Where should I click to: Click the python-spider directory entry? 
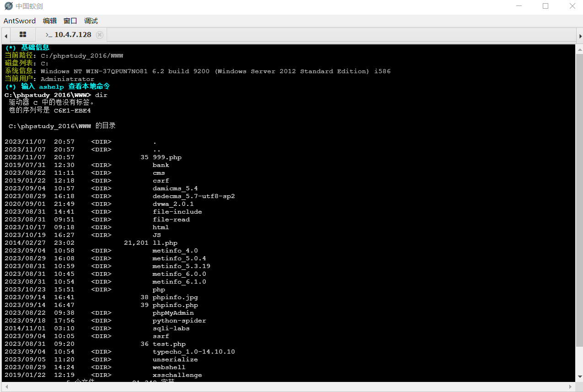coord(179,321)
